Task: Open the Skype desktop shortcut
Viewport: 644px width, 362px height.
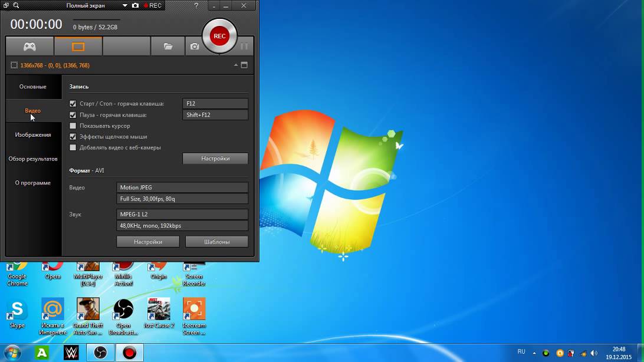Action: coord(17,314)
